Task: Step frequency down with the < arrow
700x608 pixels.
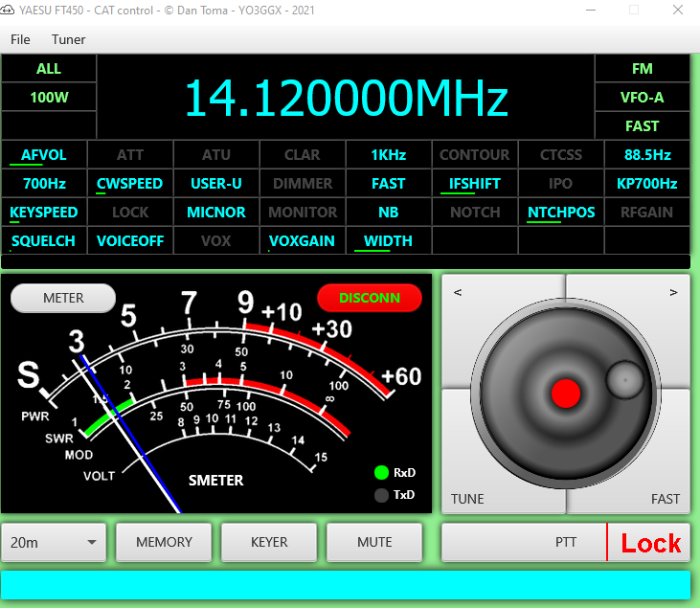Action: coord(458,292)
